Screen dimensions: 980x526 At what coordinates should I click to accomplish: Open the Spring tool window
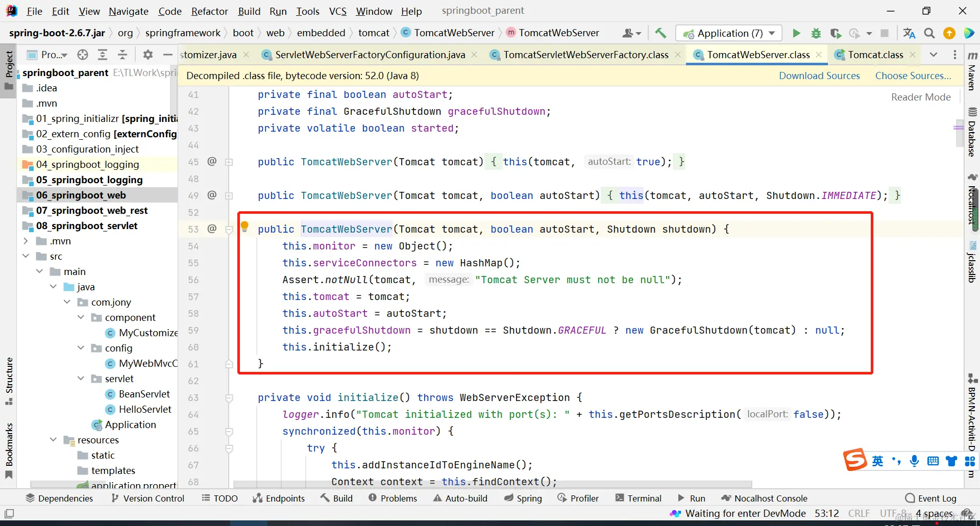523,498
